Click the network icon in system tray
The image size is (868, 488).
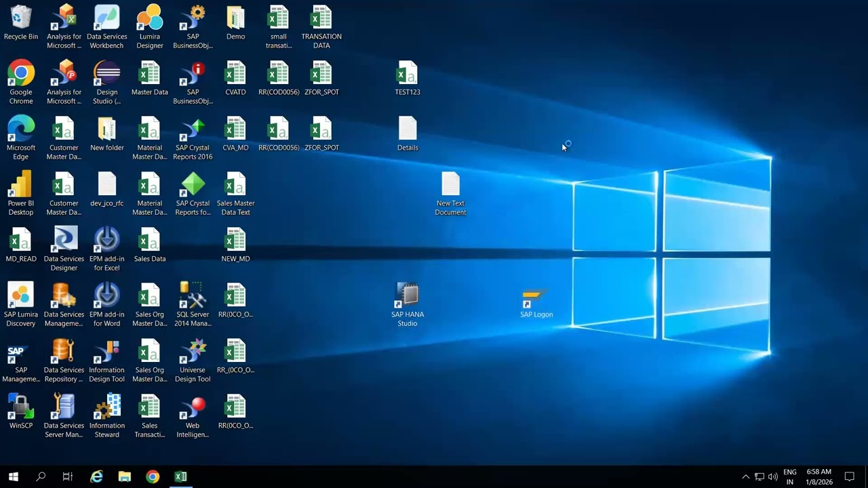click(759, 476)
